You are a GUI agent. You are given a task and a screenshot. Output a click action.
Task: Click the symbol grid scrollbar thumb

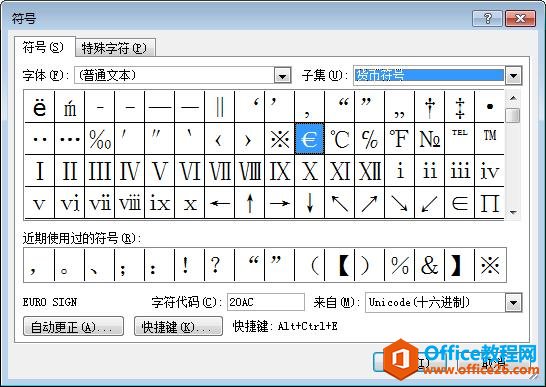[513, 115]
